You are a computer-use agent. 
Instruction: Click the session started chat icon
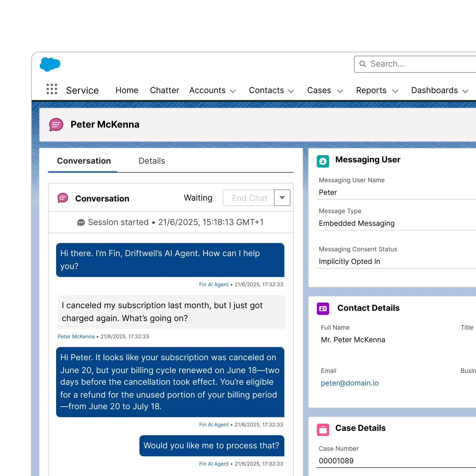click(x=81, y=222)
